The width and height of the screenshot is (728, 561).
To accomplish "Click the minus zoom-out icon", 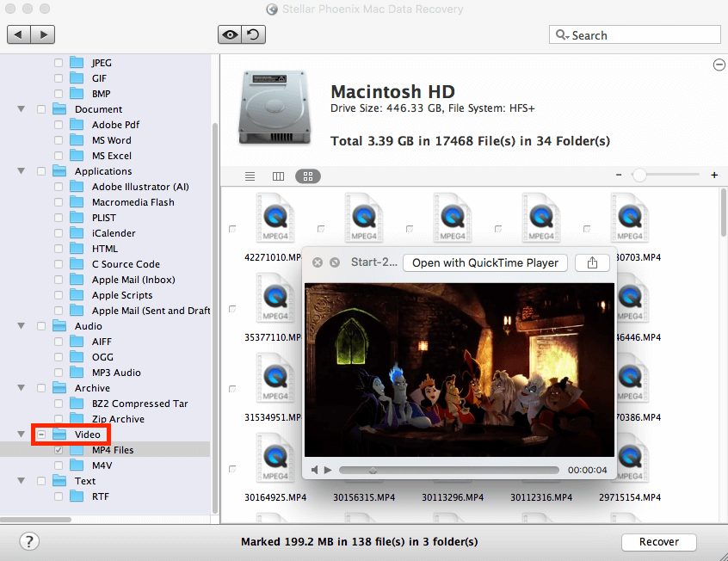I will [619, 175].
